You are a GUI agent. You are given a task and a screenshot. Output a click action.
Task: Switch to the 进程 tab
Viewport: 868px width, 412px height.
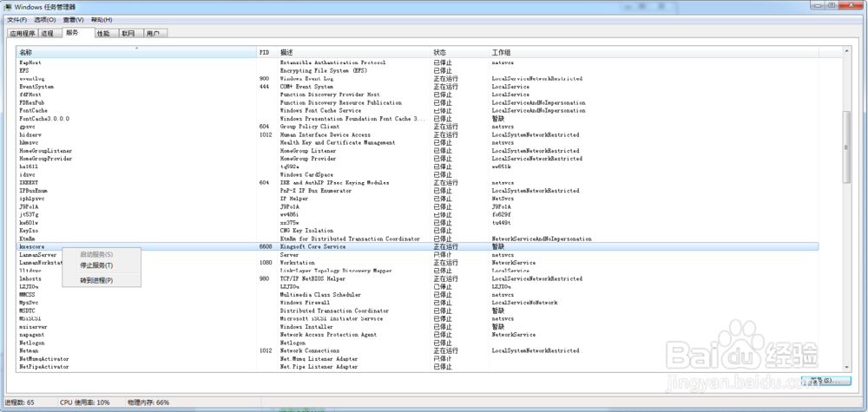tap(48, 34)
